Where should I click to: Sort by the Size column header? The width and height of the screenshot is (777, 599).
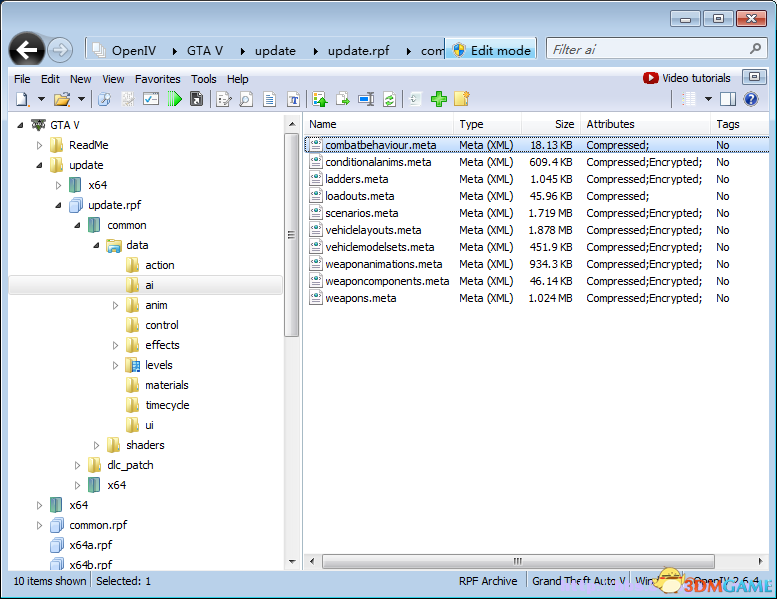tap(550, 124)
